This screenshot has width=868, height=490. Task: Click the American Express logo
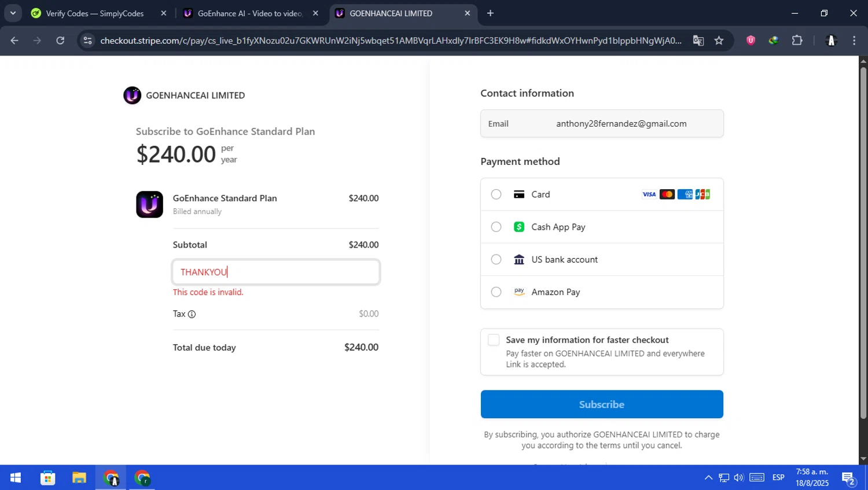[685, 194]
